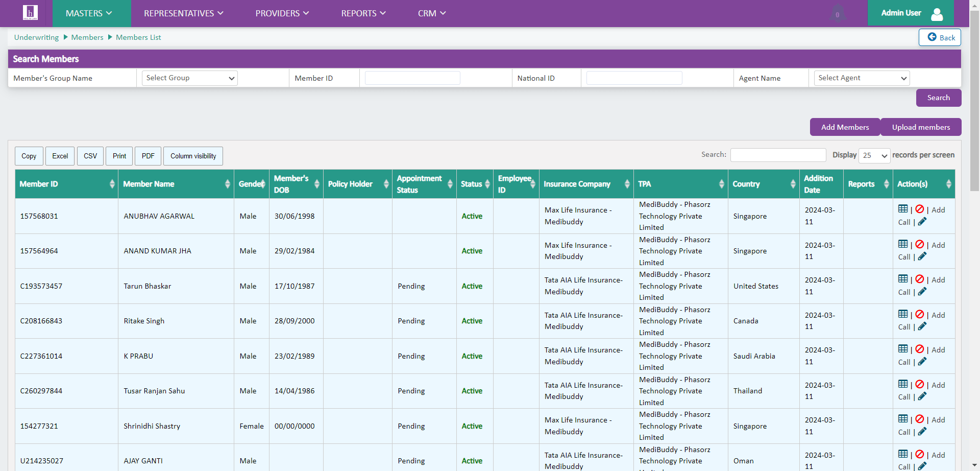Open the notification bell in the top bar
This screenshot has width=980, height=471.
click(x=837, y=14)
